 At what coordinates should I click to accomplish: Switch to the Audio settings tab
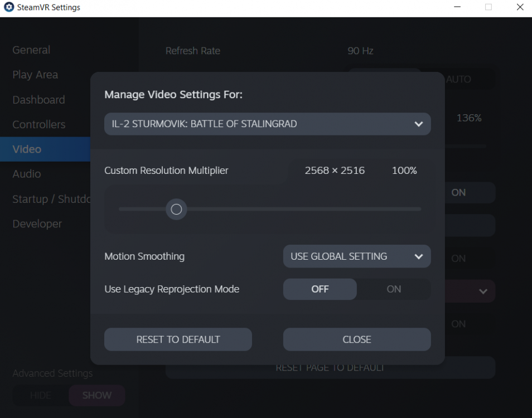(27, 174)
